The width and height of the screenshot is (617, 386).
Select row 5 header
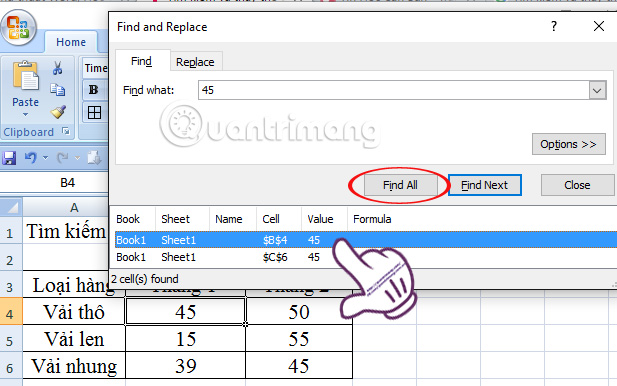(x=11, y=339)
